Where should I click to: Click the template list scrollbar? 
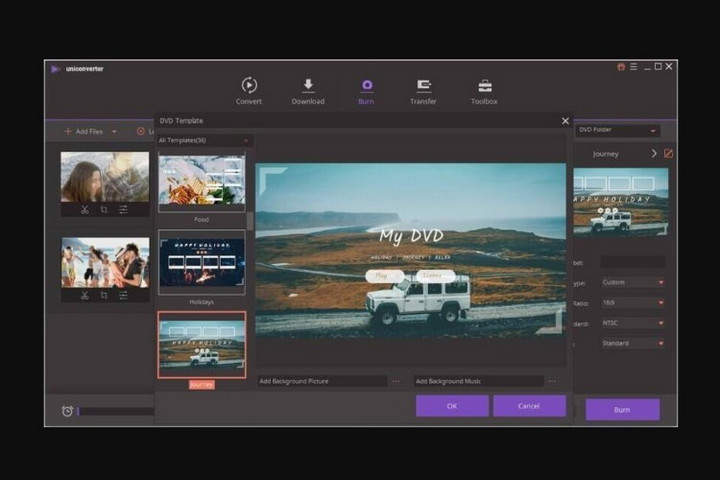click(x=250, y=221)
